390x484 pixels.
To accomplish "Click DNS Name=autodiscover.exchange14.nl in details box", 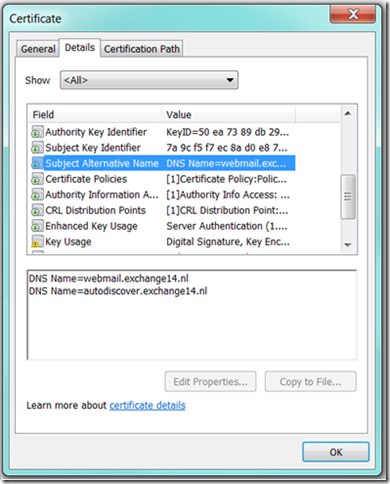I will 118,291.
